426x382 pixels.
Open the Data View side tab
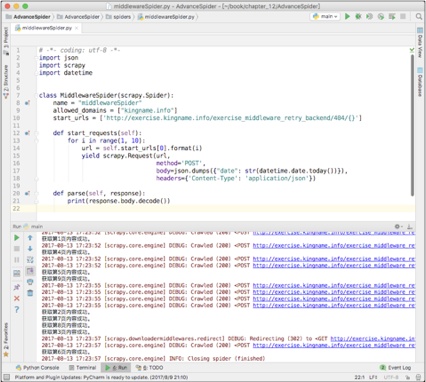[x=420, y=43]
